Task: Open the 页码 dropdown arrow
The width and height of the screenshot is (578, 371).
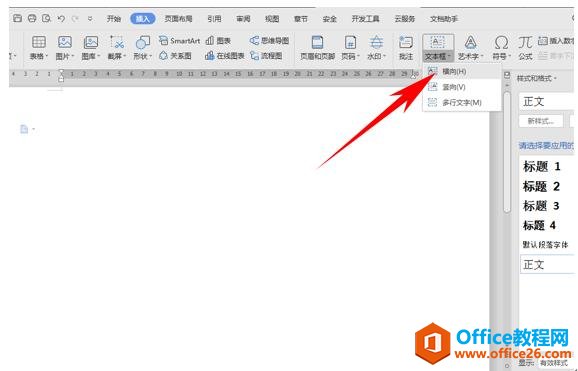Action: tap(358, 56)
